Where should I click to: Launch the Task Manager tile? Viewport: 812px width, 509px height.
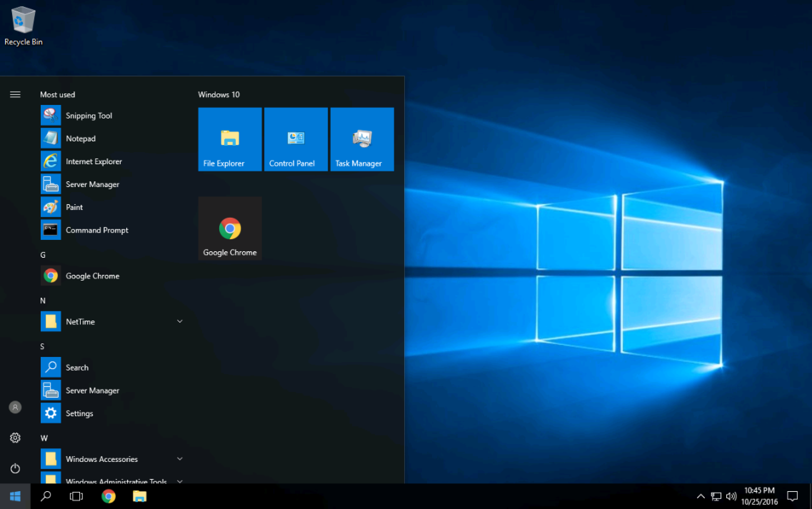pos(362,139)
